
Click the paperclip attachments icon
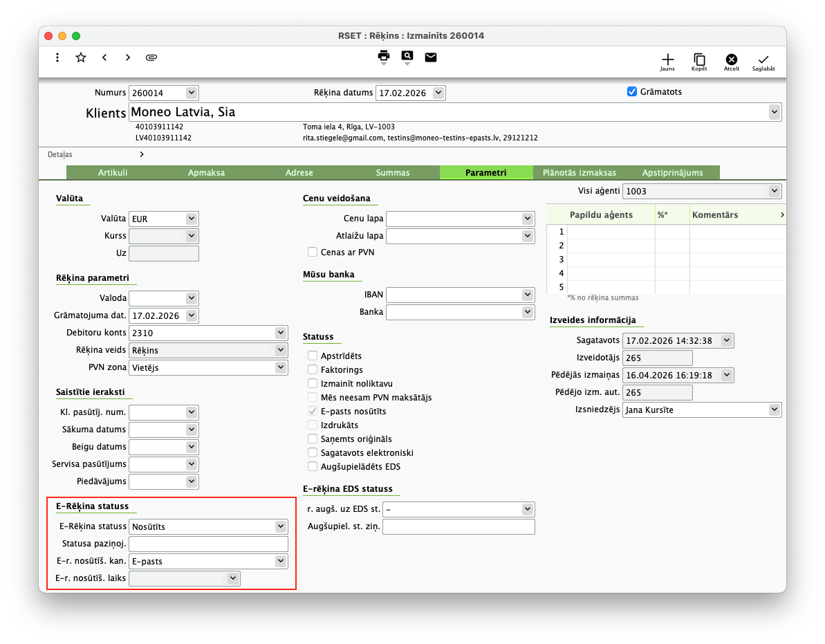pyautogui.click(x=151, y=57)
